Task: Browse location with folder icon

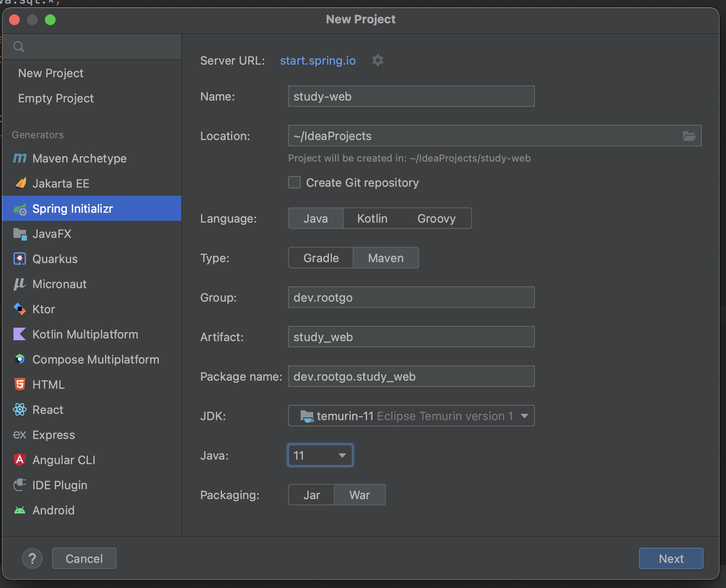Action: 689,136
